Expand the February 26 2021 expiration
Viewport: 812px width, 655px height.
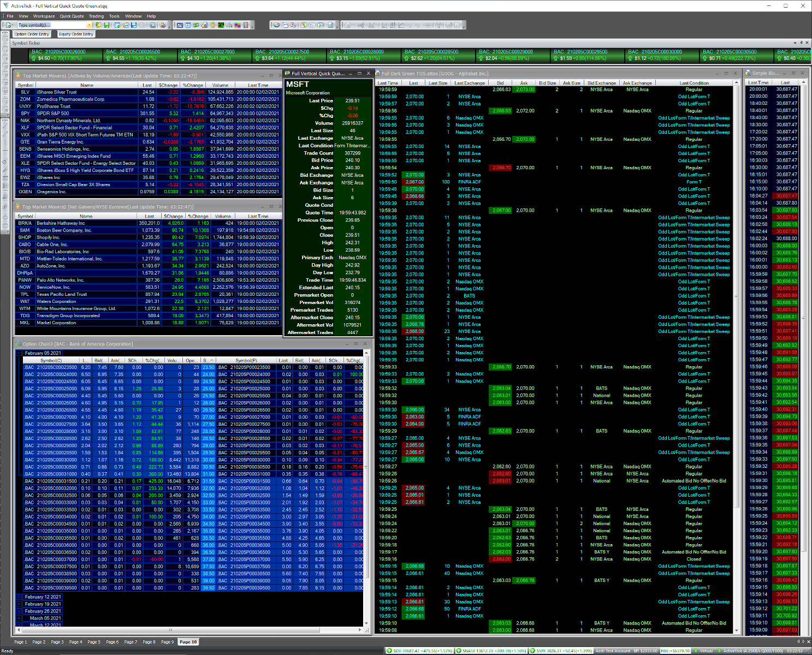(19, 611)
